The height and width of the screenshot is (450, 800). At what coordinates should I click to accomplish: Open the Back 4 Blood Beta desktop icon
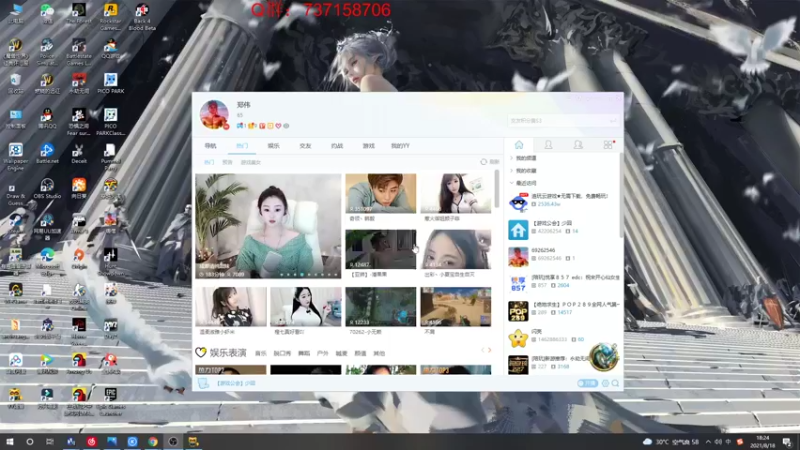pyautogui.click(x=142, y=17)
